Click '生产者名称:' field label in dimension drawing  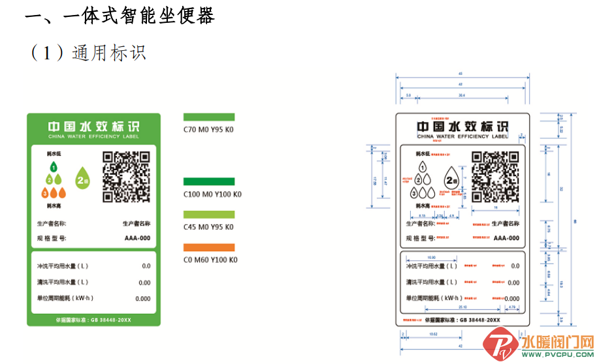point(421,224)
